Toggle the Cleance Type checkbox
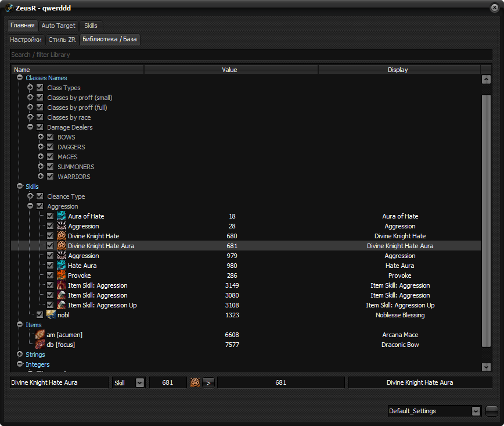 [40, 196]
